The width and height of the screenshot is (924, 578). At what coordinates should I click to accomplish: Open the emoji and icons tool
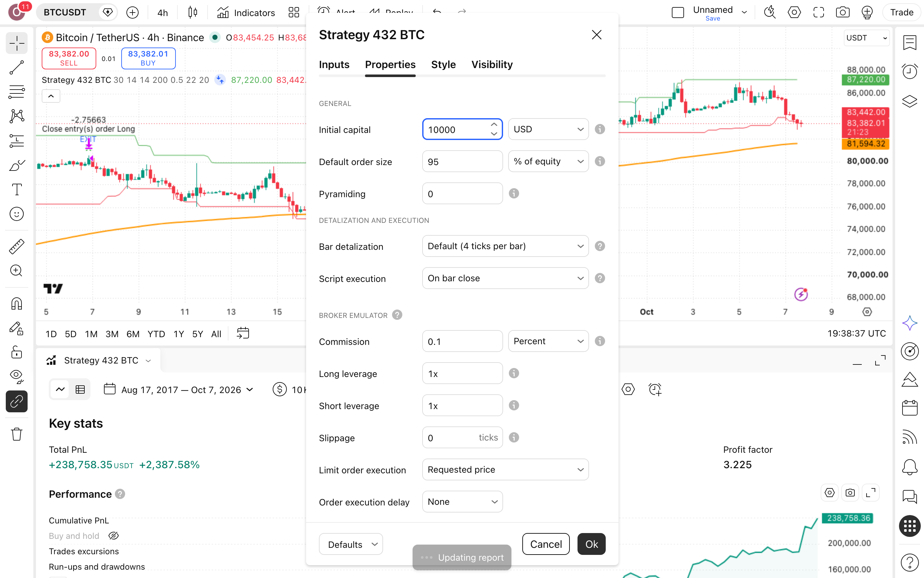(x=16, y=214)
